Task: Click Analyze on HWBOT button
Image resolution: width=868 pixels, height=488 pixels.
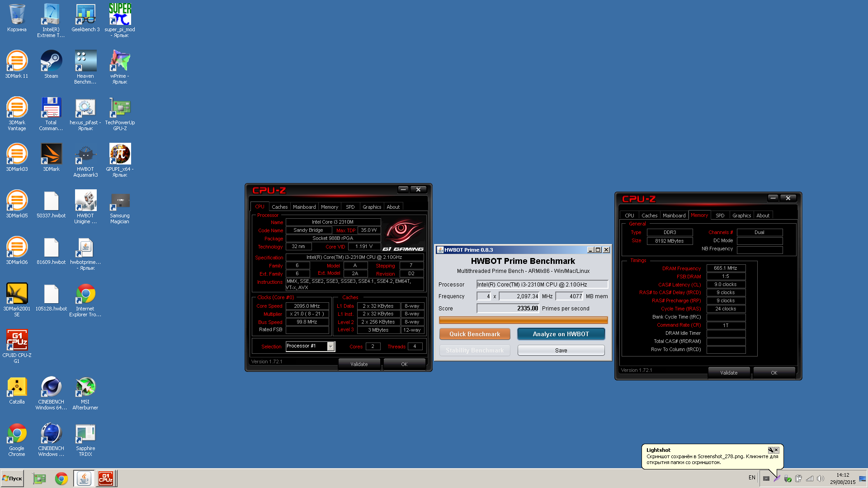Action: [x=561, y=334]
